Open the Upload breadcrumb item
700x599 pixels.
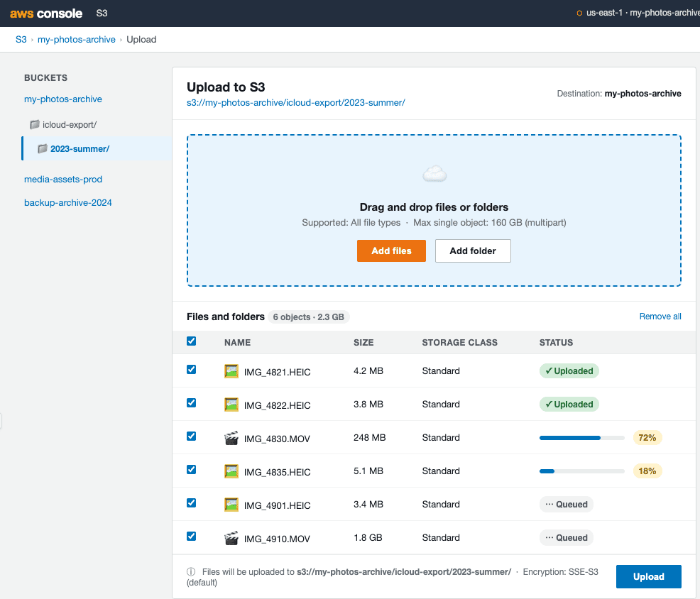(x=141, y=39)
